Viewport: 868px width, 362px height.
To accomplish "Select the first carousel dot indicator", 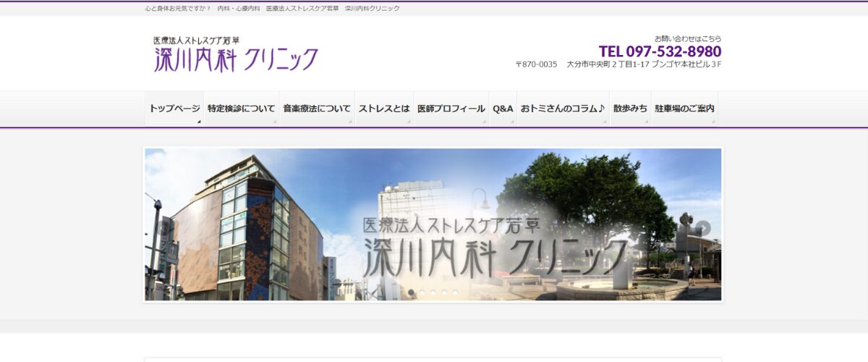I will [412, 292].
